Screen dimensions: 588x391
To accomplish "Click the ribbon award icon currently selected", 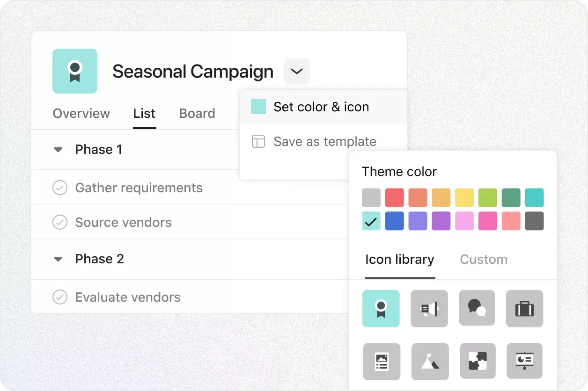I will (381, 309).
